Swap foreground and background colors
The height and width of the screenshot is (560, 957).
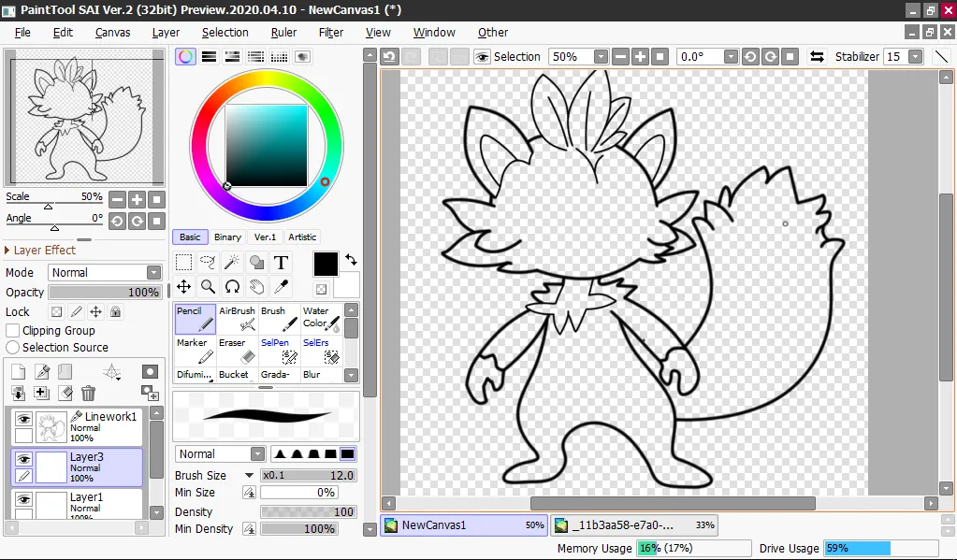[x=351, y=260]
